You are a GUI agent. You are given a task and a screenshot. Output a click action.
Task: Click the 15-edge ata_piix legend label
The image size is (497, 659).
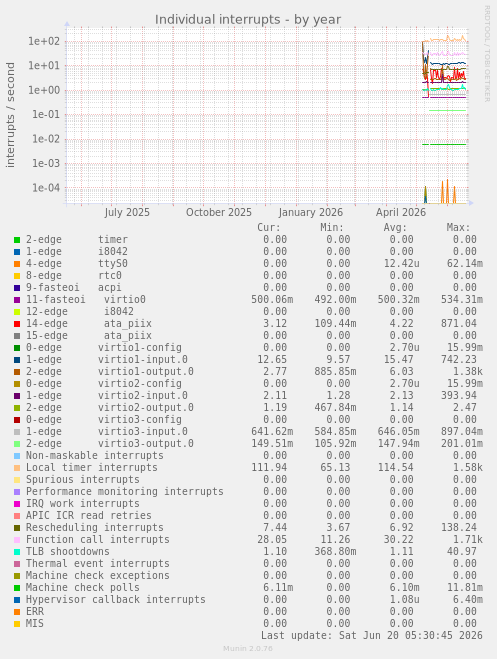pos(89,335)
